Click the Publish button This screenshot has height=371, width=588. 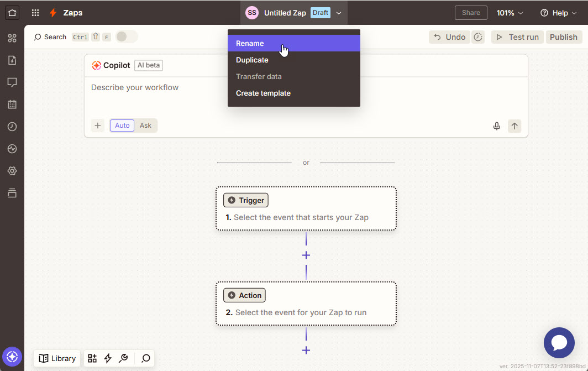(564, 36)
